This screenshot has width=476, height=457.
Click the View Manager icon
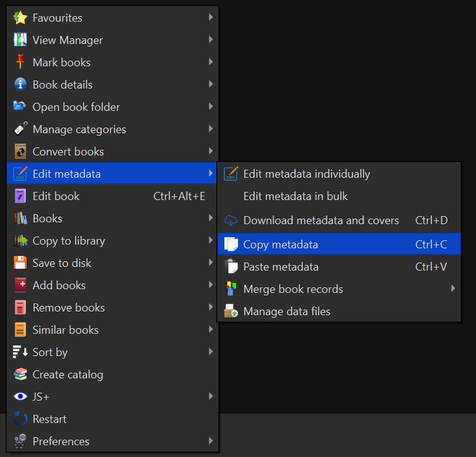(20, 40)
